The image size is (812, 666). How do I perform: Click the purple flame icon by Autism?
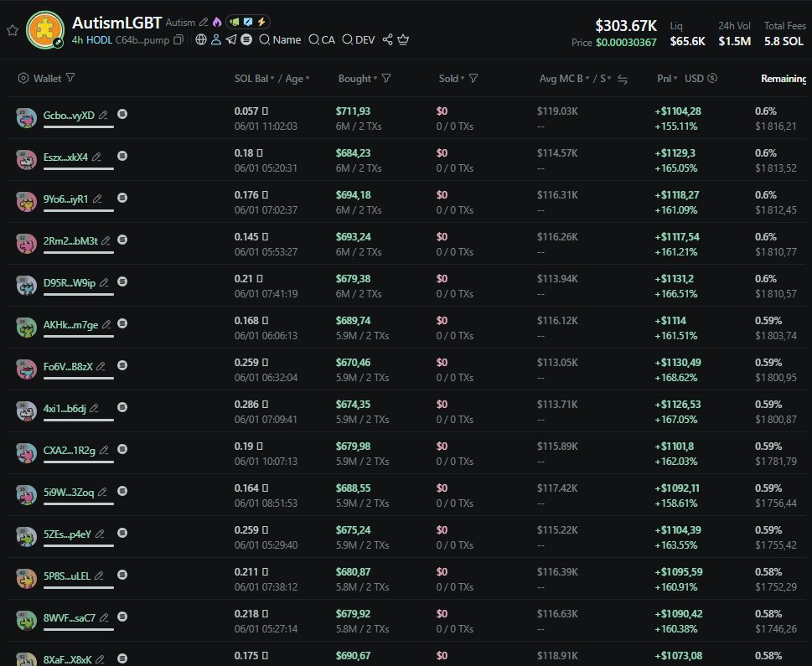217,23
